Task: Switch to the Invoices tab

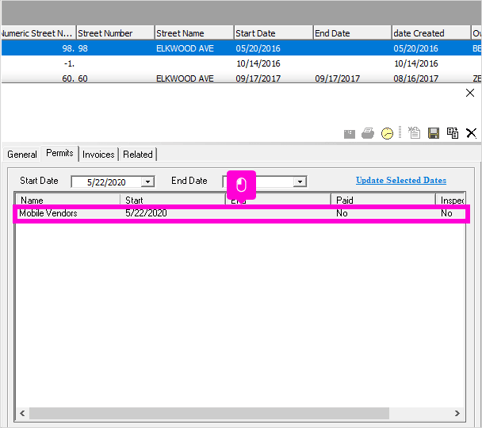Action: (98, 154)
